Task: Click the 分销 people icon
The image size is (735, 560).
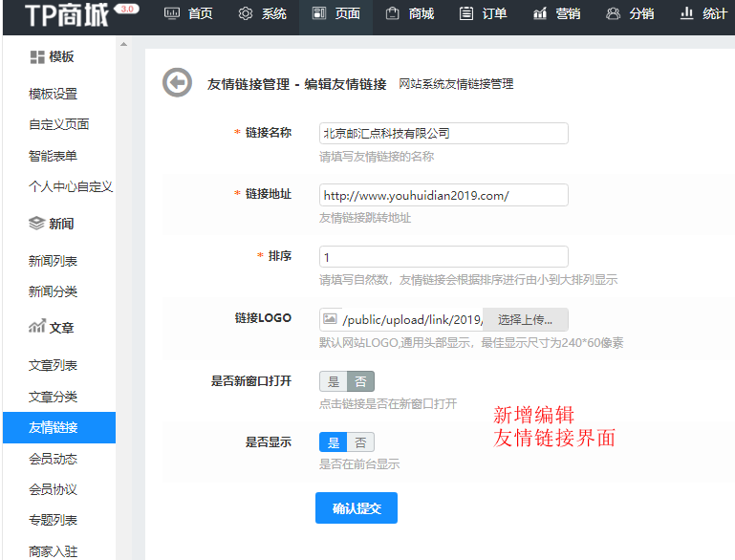Action: pyautogui.click(x=614, y=13)
